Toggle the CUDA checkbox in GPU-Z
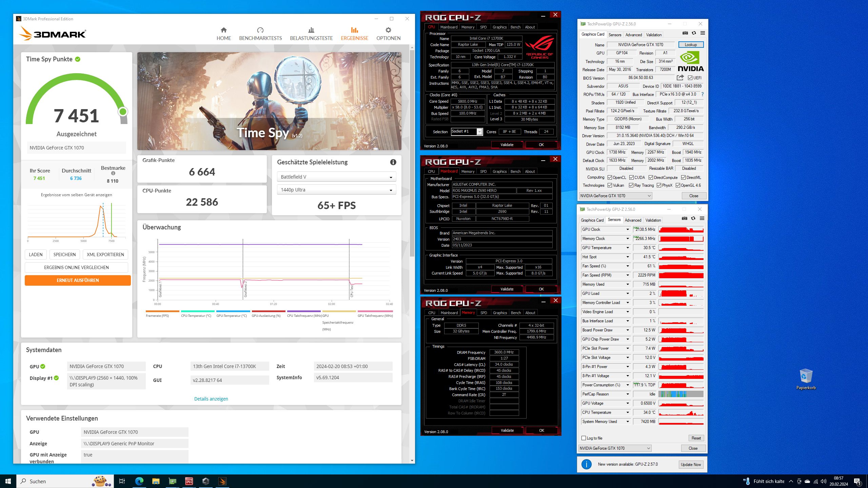 631,178
